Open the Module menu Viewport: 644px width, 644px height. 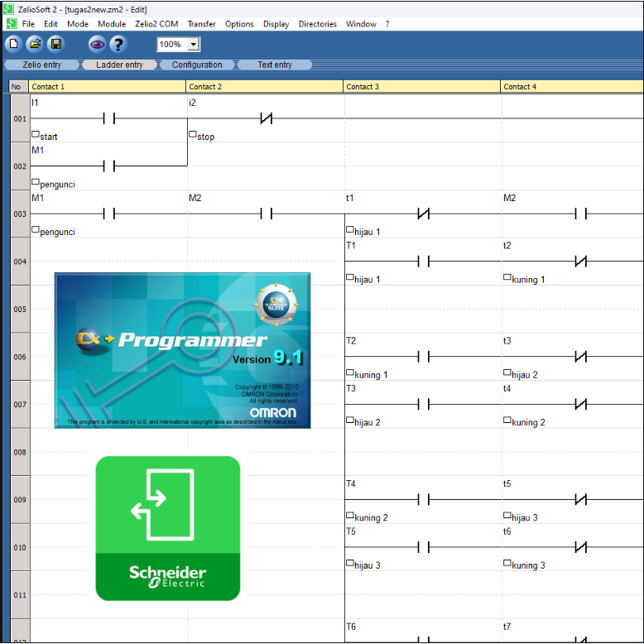point(112,24)
